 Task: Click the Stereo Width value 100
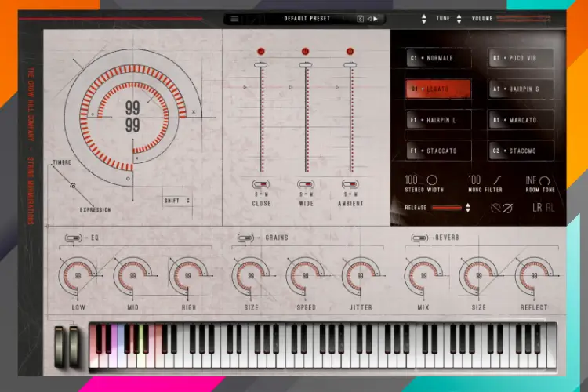[411, 180]
